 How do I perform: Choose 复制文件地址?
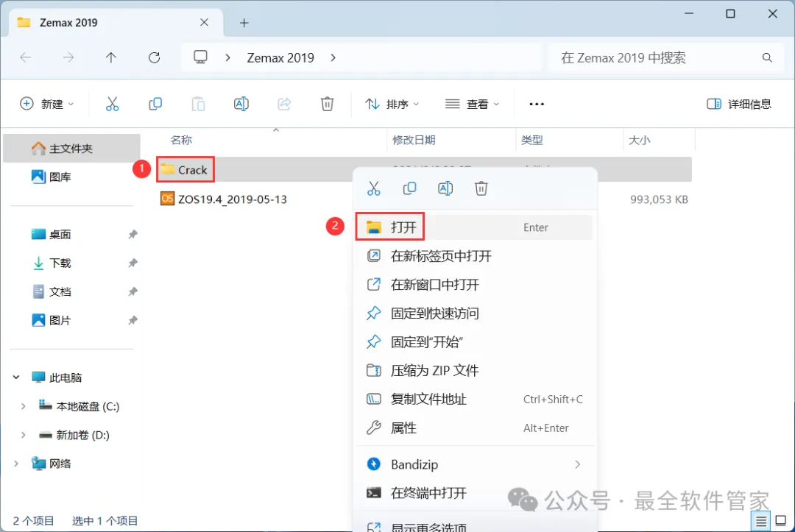click(473, 400)
